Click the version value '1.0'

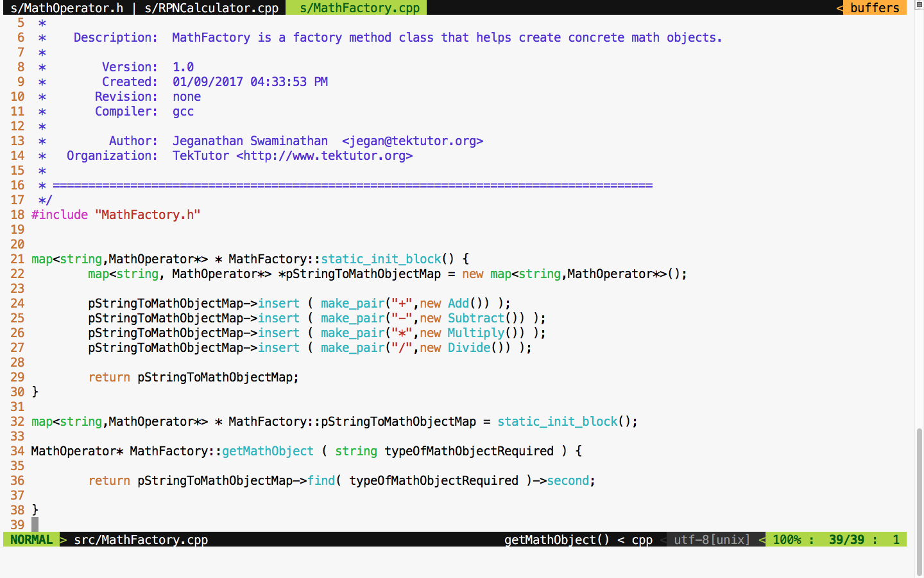[183, 67]
